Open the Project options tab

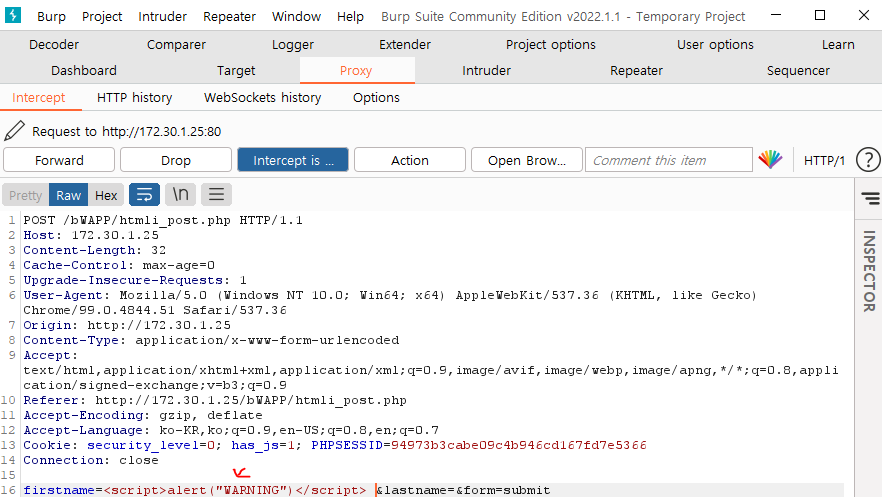551,44
